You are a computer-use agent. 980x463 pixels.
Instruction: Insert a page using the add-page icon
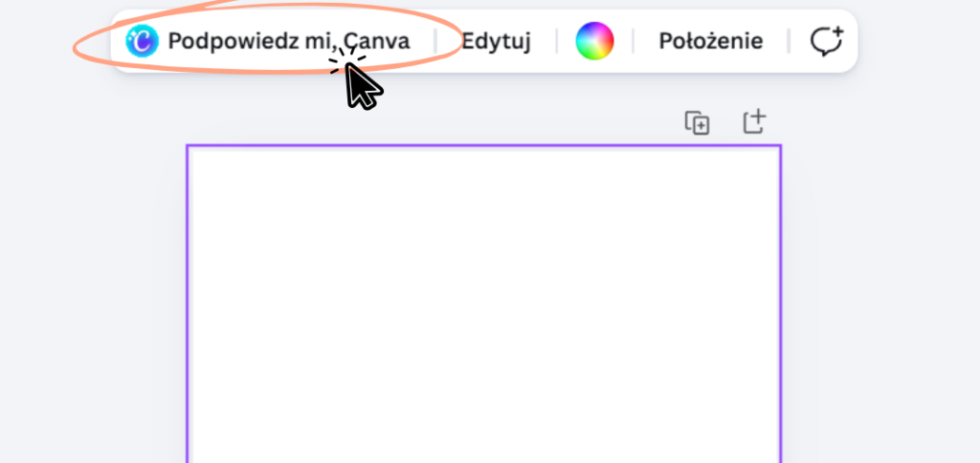click(x=755, y=121)
